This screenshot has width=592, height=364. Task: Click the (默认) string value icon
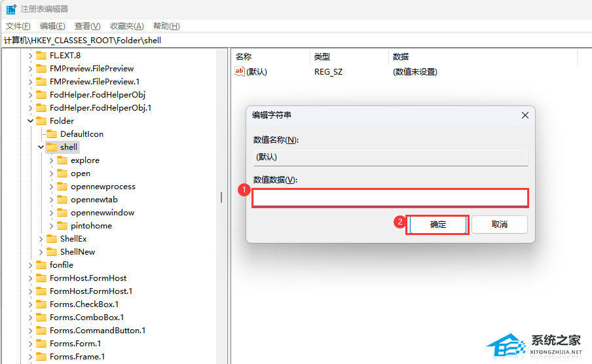[240, 71]
